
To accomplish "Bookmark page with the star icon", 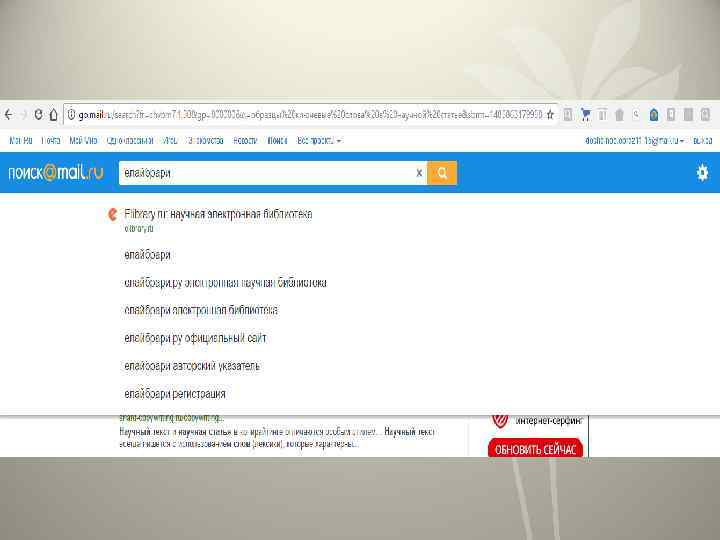I will tap(550, 114).
